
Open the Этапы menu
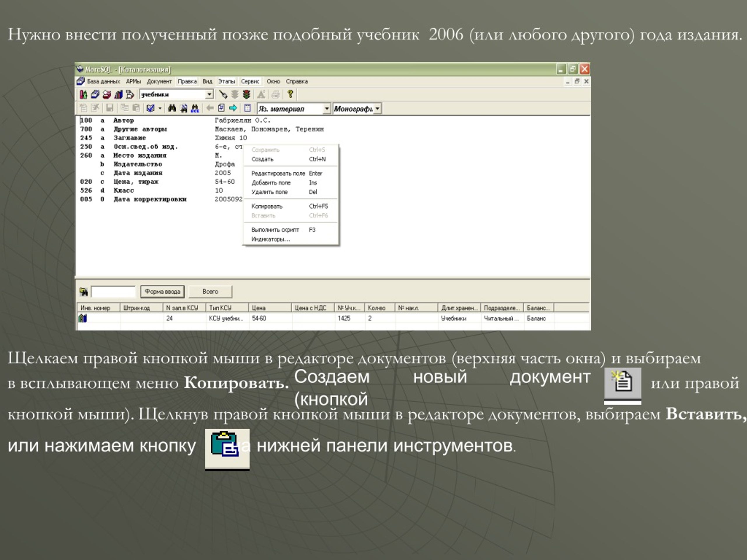226,81
